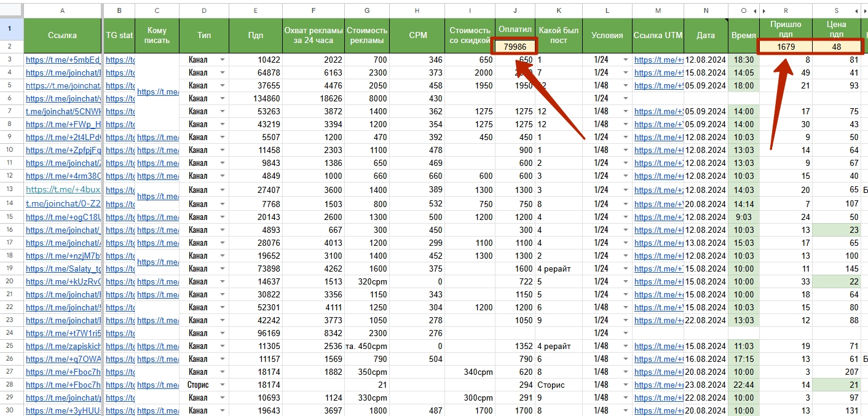
Task: Select the Время header cell
Action: (744, 36)
